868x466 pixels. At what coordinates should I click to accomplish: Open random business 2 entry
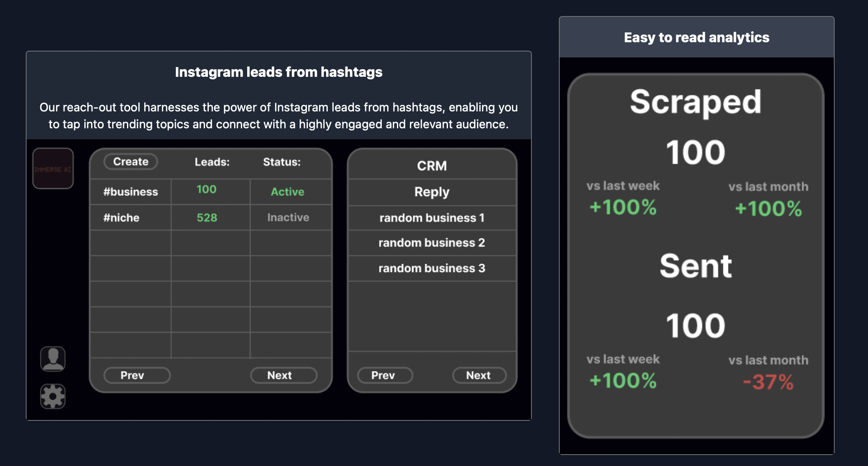[x=432, y=243]
